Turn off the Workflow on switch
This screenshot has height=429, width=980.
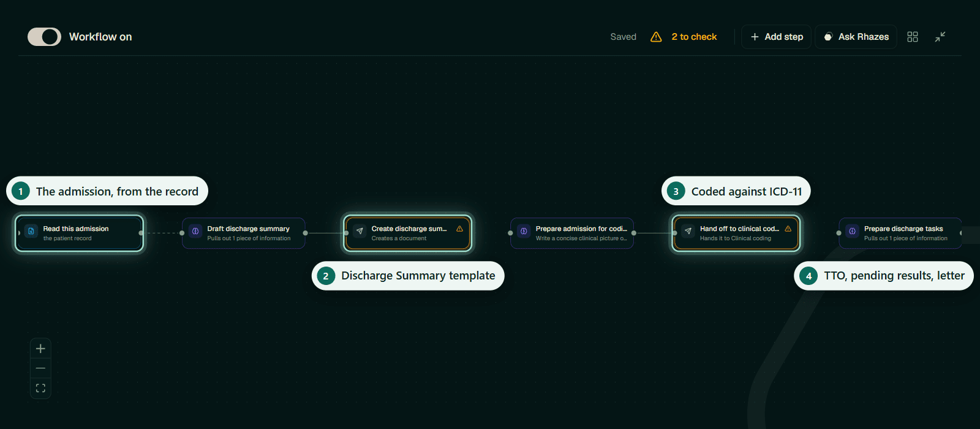pyautogui.click(x=44, y=37)
